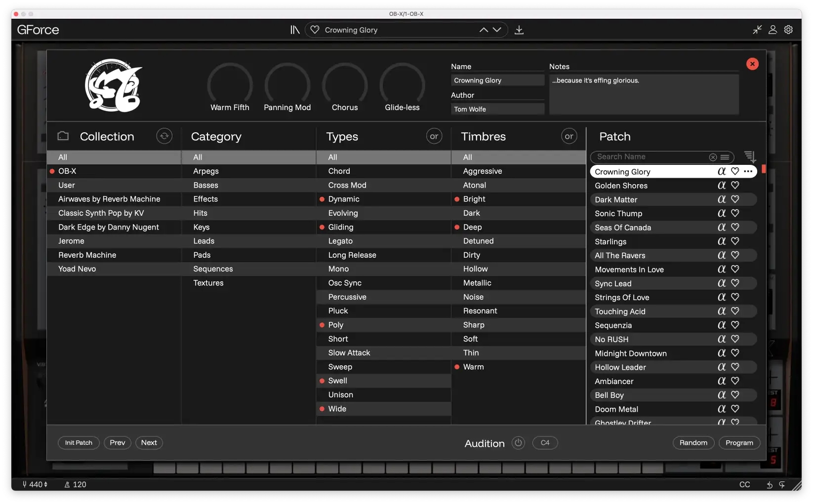This screenshot has width=813, height=504.
Task: Click the Program button
Action: point(739,443)
